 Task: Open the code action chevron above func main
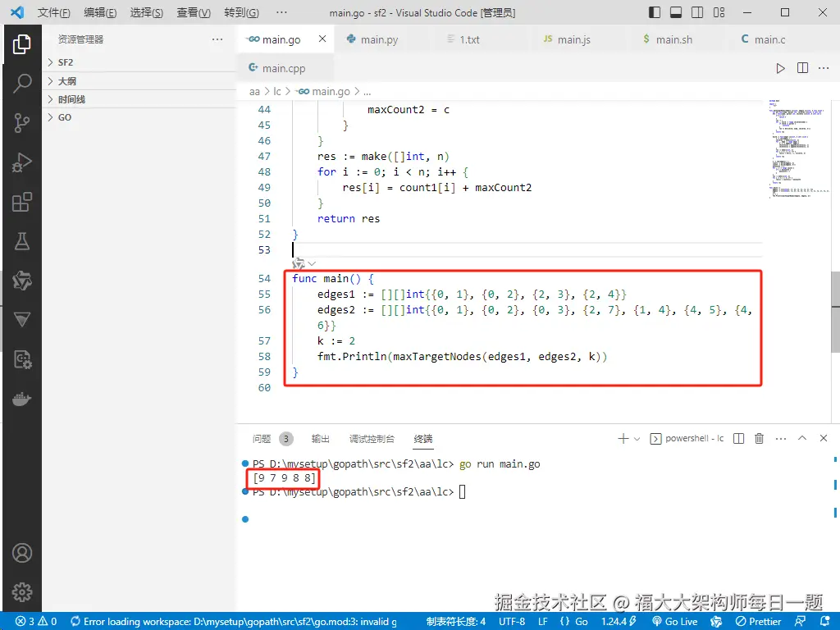[x=312, y=263]
